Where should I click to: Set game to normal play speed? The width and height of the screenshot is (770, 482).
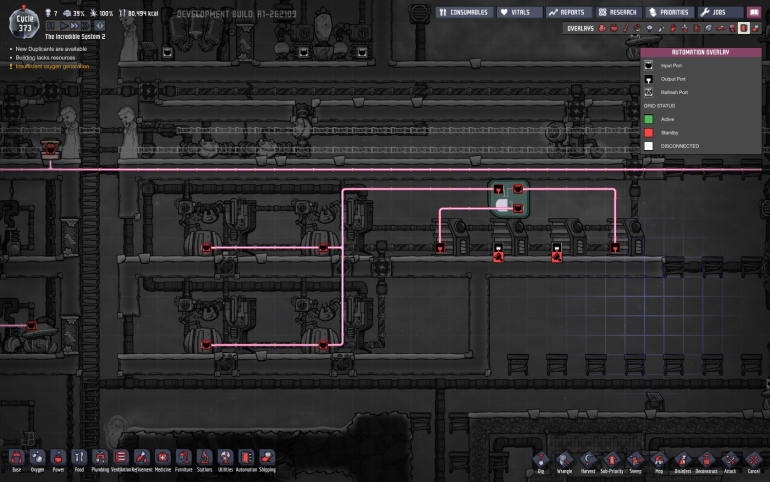pyautogui.click(x=63, y=26)
